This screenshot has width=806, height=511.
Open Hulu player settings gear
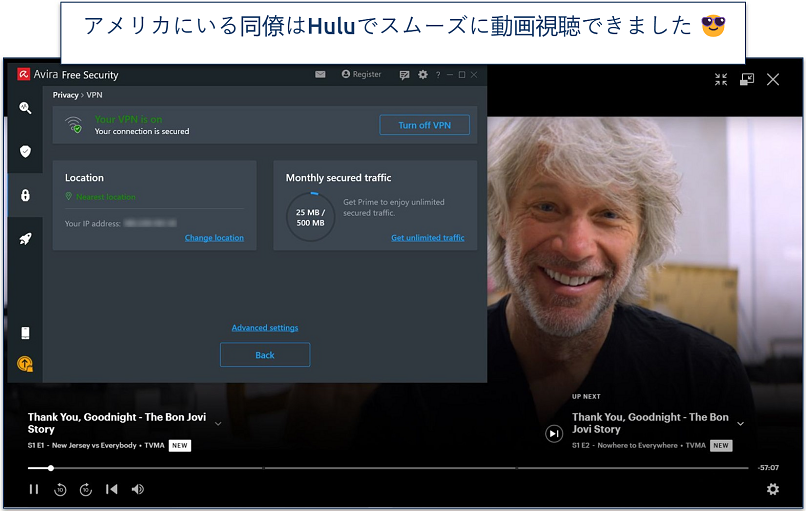click(772, 489)
